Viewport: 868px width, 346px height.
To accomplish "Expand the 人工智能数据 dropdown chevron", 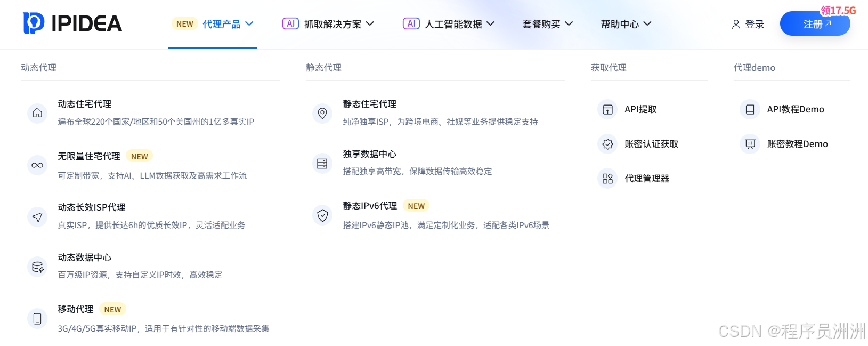I will 491,24.
